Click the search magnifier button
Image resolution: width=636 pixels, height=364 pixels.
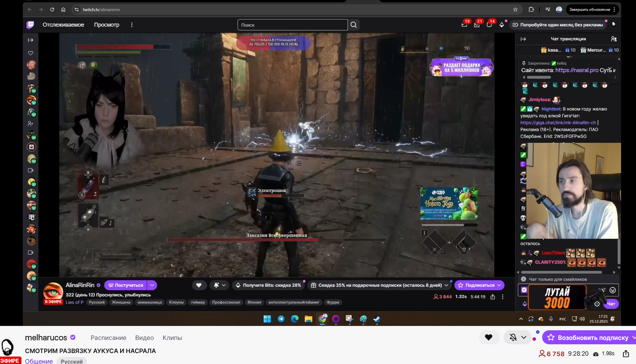pos(354,25)
